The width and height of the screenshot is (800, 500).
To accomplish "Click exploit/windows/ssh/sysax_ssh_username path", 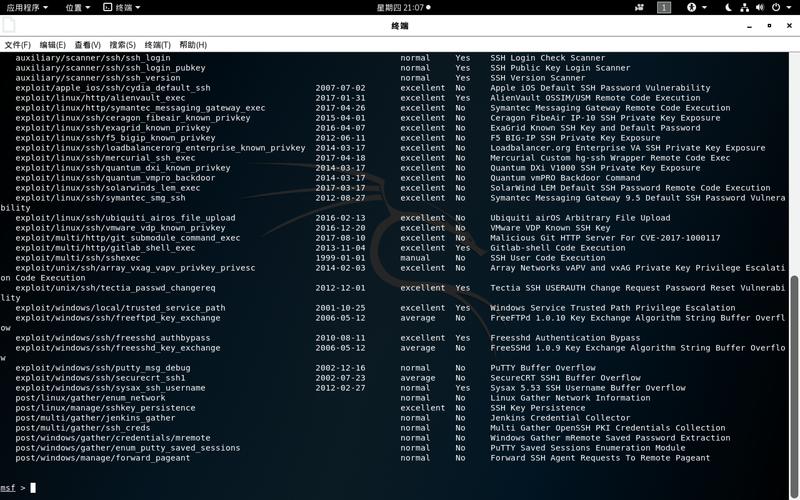I will [x=110, y=388].
